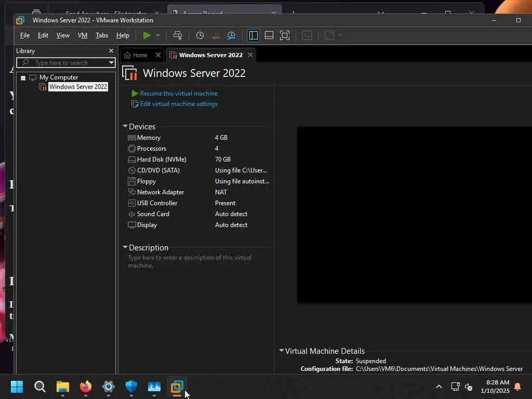Open the File menu
This screenshot has width=532, height=399.
[x=25, y=35]
